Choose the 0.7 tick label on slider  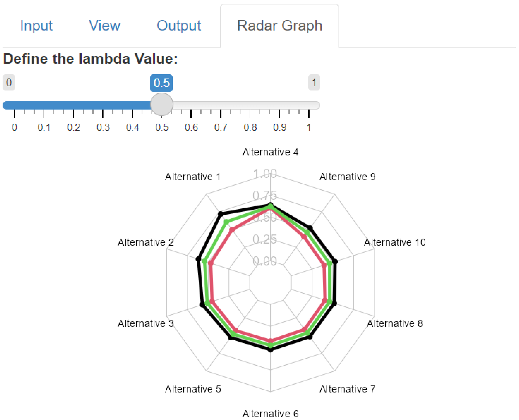(221, 128)
